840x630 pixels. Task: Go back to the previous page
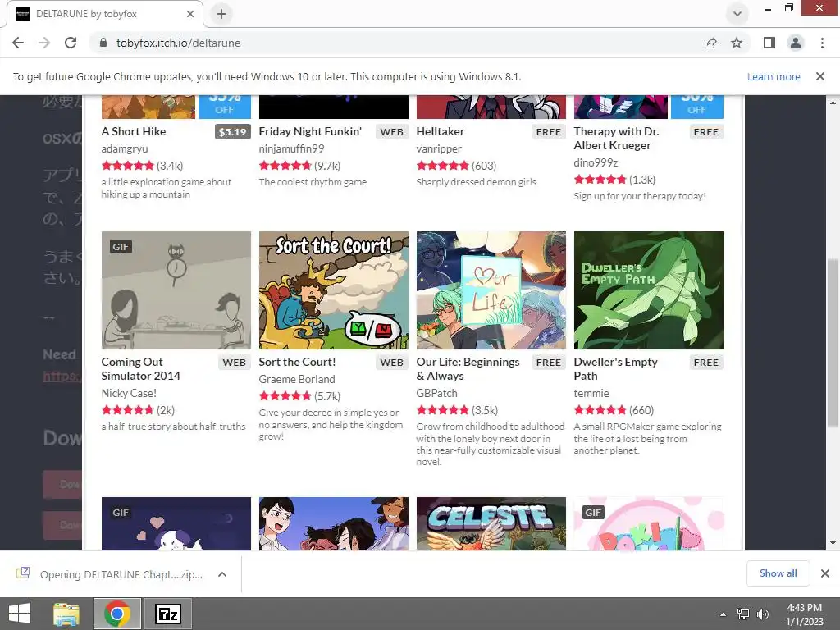[x=18, y=43]
